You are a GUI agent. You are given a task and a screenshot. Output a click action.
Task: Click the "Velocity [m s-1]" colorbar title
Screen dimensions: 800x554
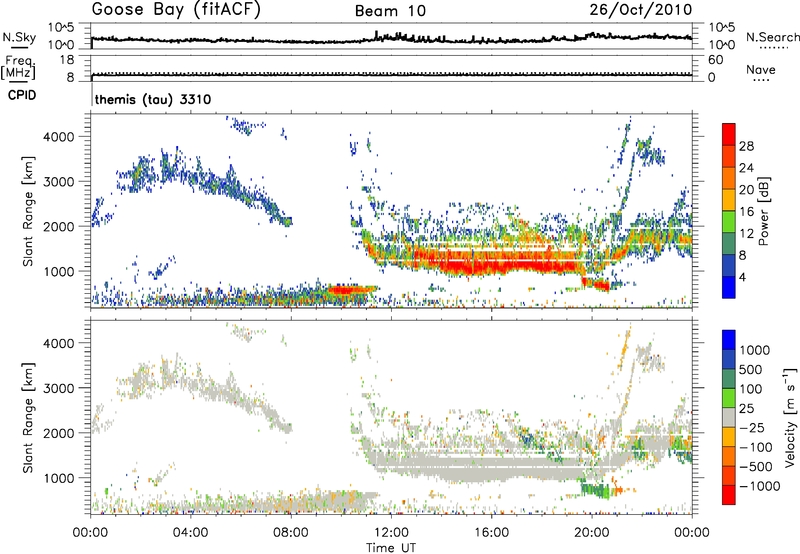[790, 417]
